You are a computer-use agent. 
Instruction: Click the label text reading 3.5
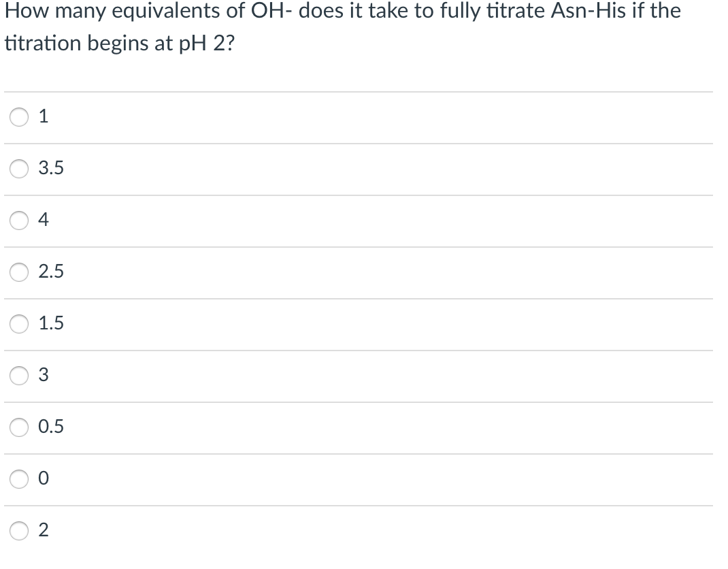[51, 169]
